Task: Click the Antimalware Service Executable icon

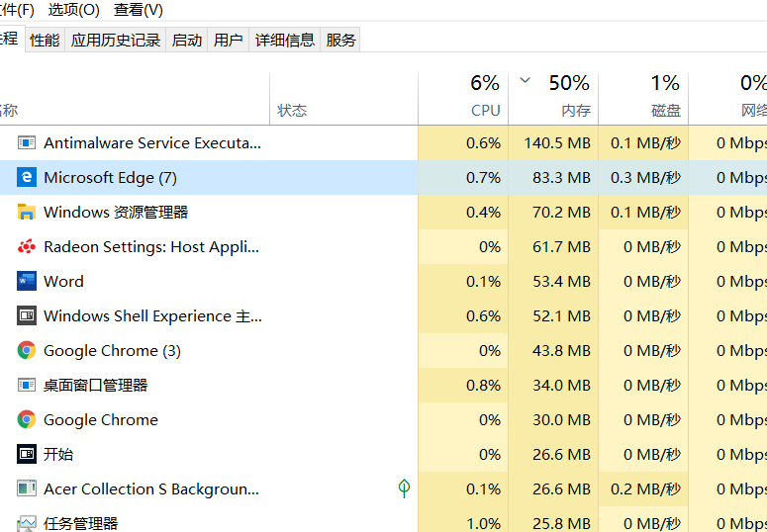Action: coord(27,143)
